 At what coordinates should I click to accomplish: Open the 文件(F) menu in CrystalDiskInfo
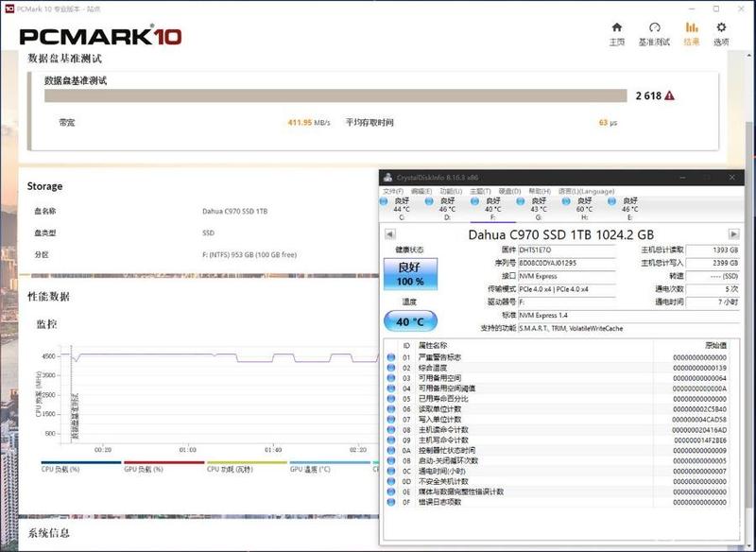tap(393, 191)
